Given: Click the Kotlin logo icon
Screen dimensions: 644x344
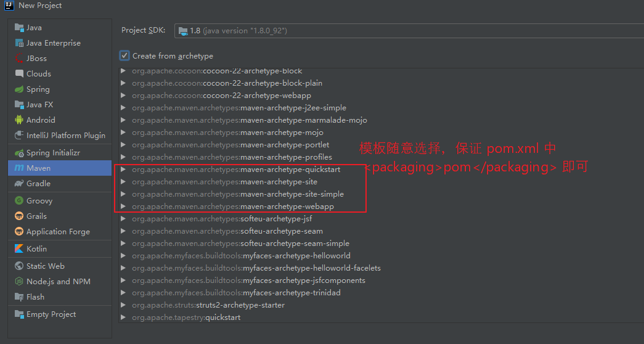Looking at the screenshot, I should pos(19,248).
